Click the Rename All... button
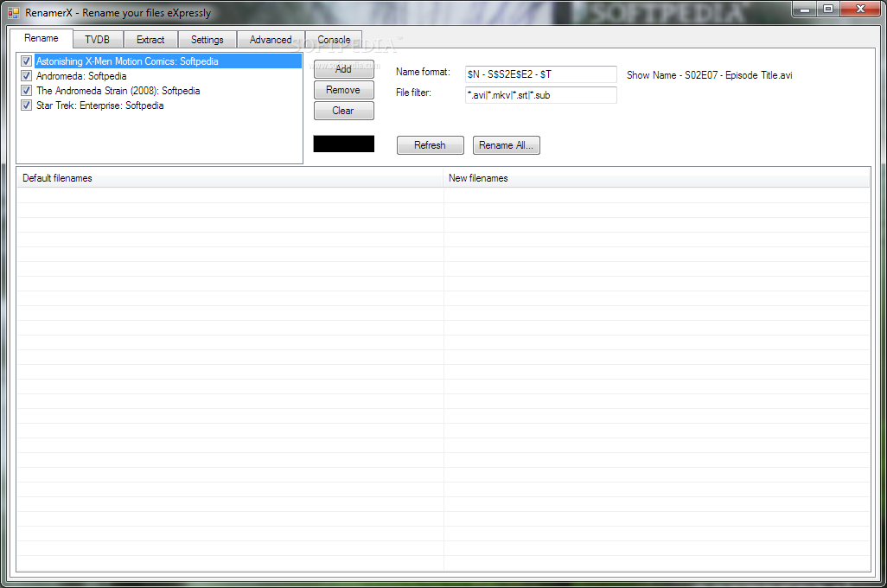Viewport: 887px width, 588px height. tap(507, 145)
